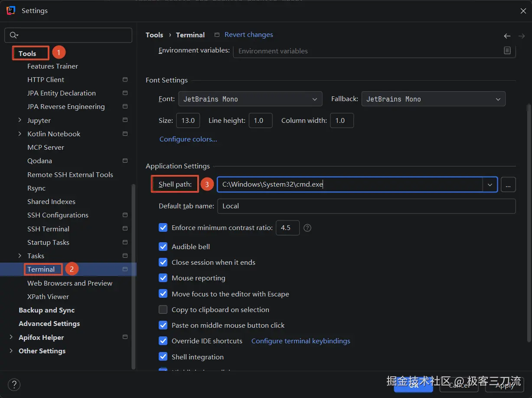Toggle Move focus to editor with Escape

(163, 294)
